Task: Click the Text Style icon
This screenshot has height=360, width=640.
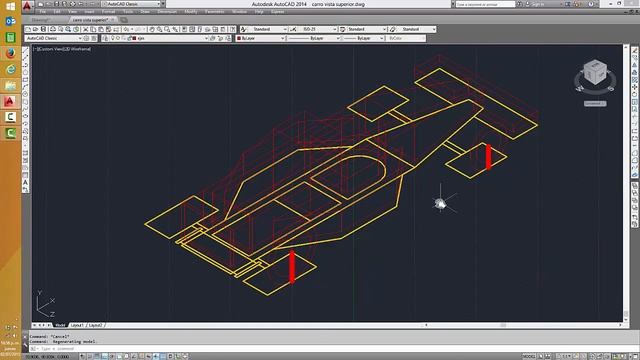Action: tap(244, 29)
